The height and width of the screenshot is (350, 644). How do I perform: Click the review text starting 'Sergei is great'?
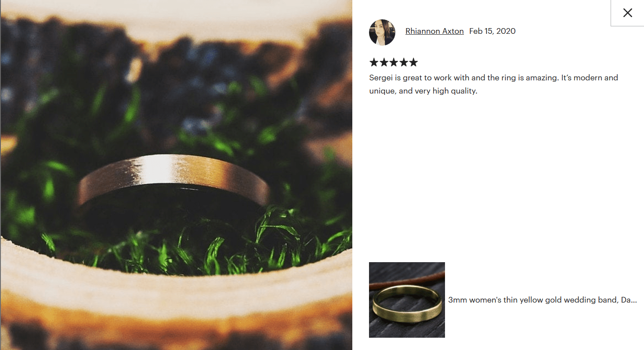(493, 84)
